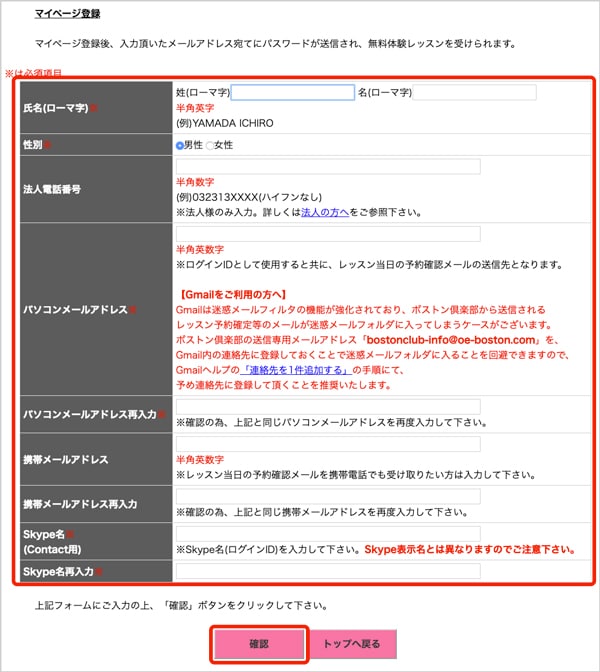Image resolution: width=600 pixels, height=672 pixels.
Task: Click the 名(ローマ字) first name input field
Action: [x=474, y=93]
